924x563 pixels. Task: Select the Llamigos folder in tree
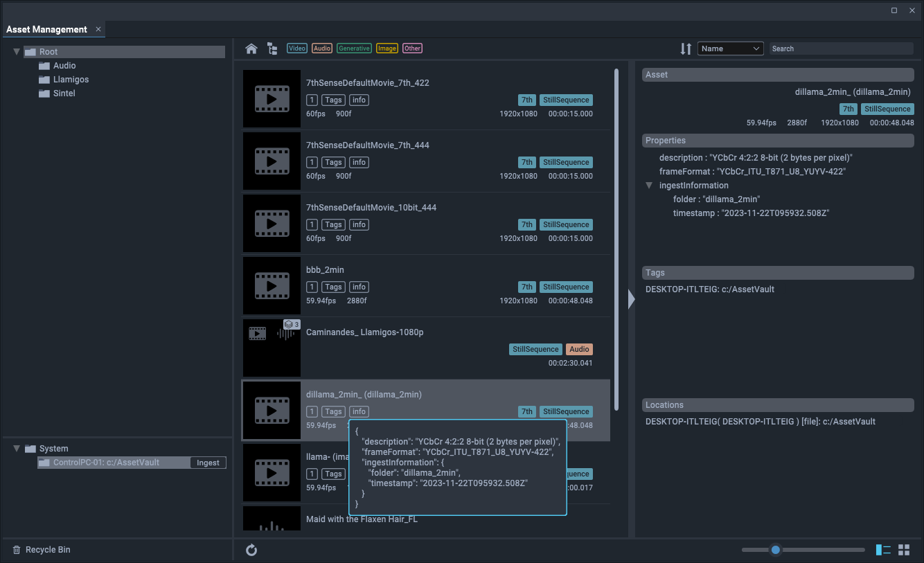(71, 80)
